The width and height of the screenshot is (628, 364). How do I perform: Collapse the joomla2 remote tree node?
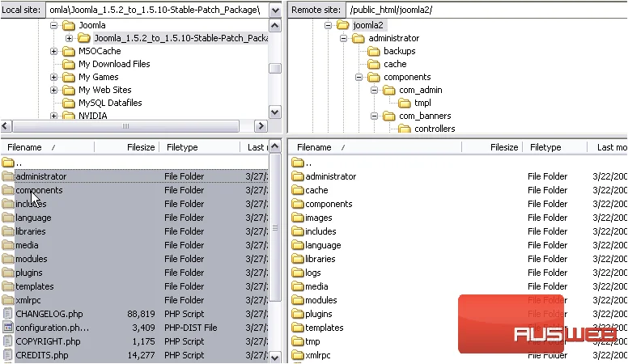pos(328,25)
